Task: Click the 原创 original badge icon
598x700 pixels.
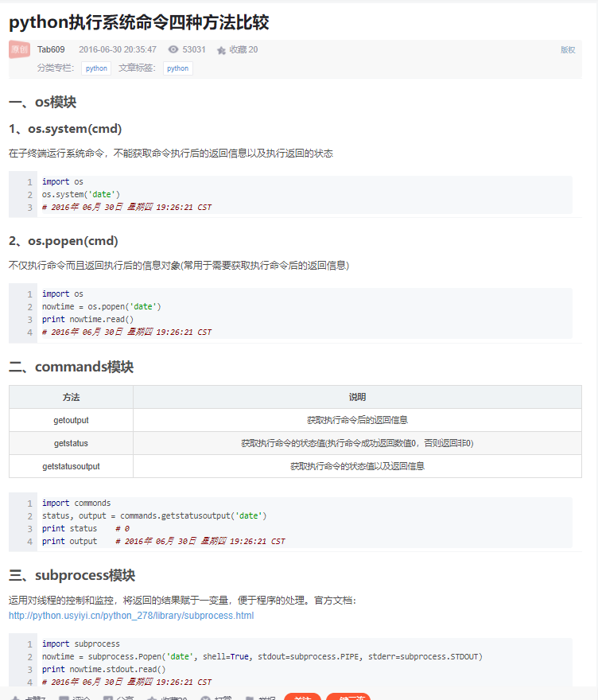Action: [19, 49]
